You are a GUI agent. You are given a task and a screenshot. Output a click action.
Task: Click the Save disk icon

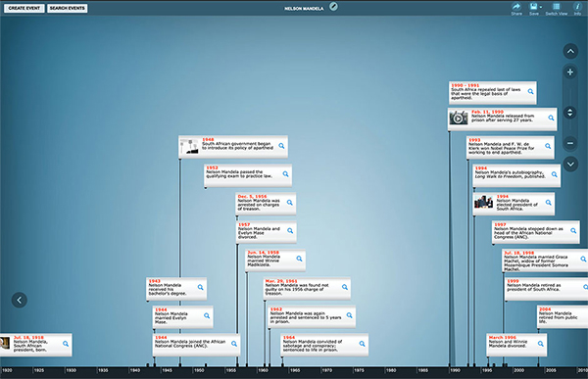533,7
